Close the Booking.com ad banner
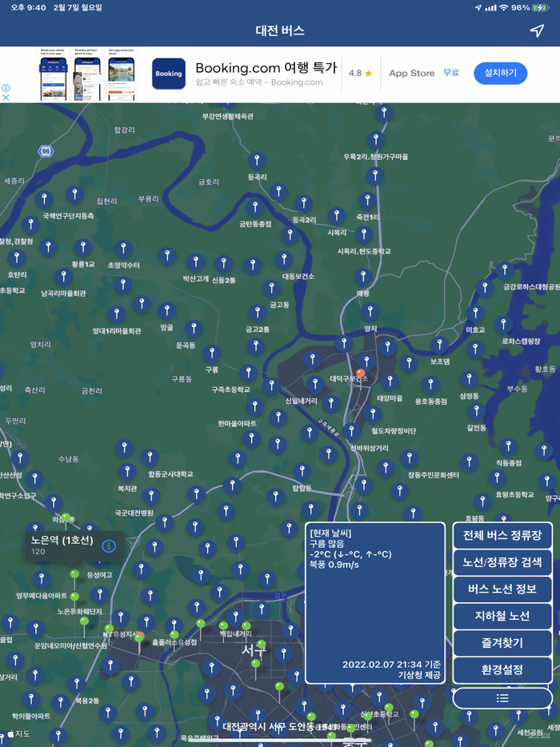This screenshot has width=560, height=747. coord(6,98)
